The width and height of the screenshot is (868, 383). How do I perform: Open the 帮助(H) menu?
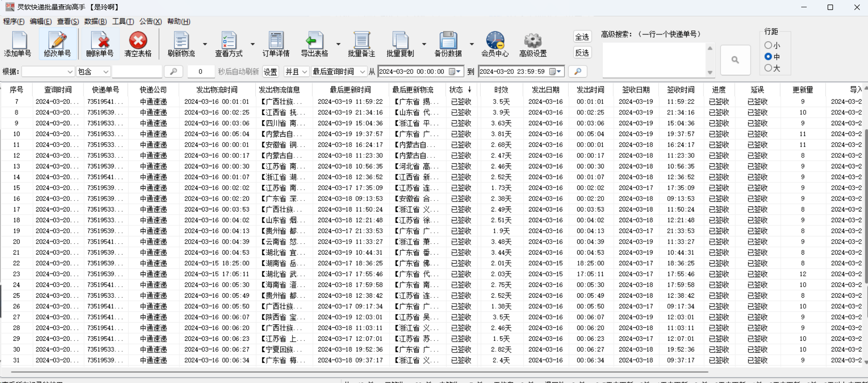pos(179,21)
